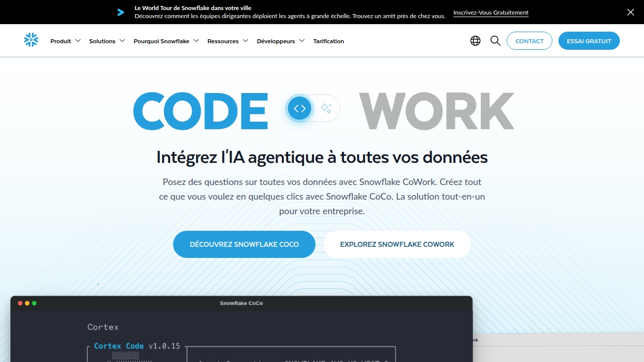Viewport: 644px width, 362px height.
Task: Click the "Cortex Code v1.0.15" label in terminal
Action: 137,346
